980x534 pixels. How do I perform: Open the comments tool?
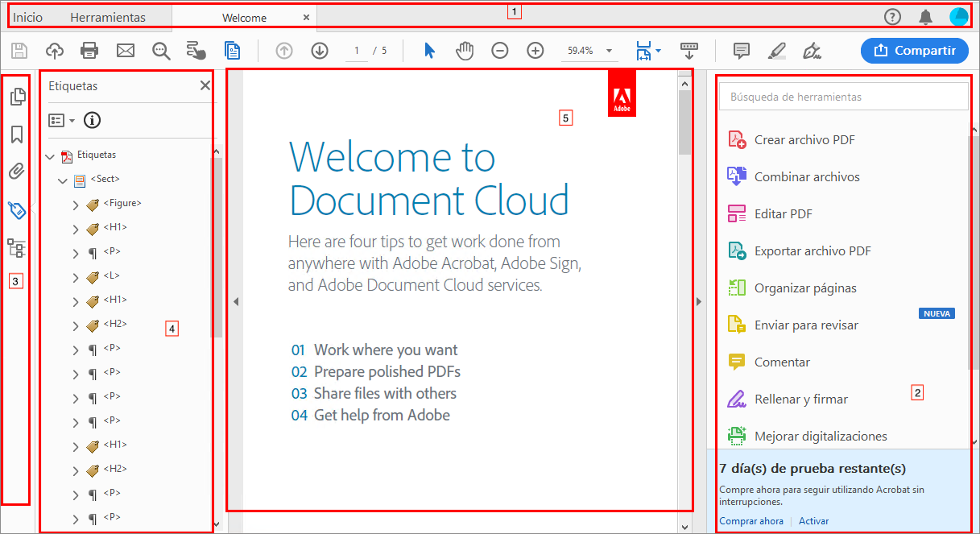click(740, 51)
